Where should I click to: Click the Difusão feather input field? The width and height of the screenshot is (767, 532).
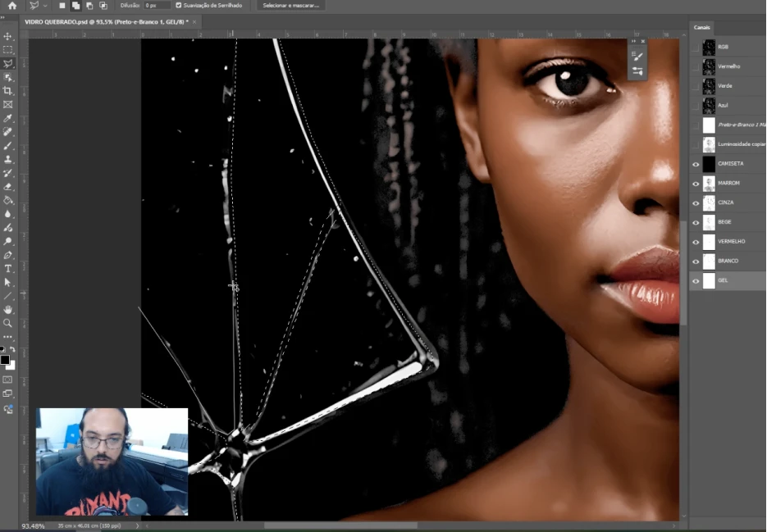point(157,5)
